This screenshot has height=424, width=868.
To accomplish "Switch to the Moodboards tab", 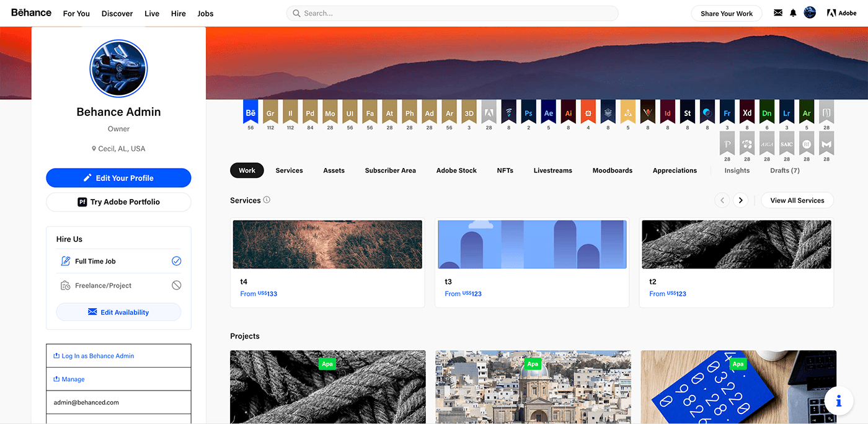I will 612,170.
